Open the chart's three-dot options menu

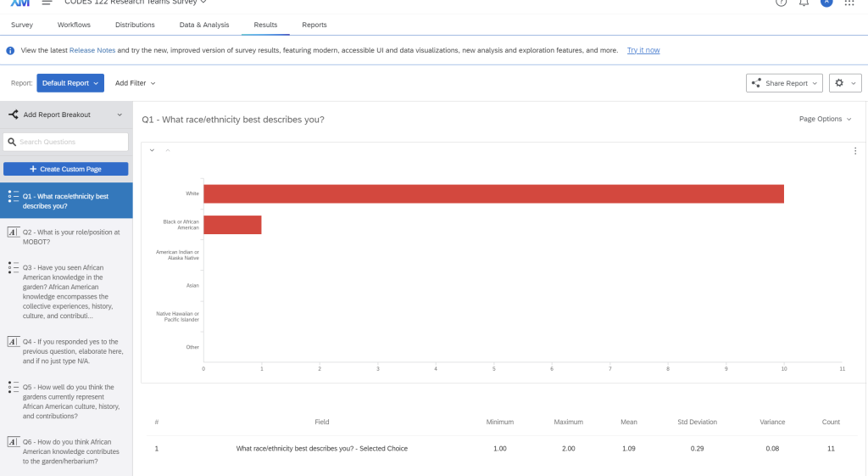coord(855,151)
